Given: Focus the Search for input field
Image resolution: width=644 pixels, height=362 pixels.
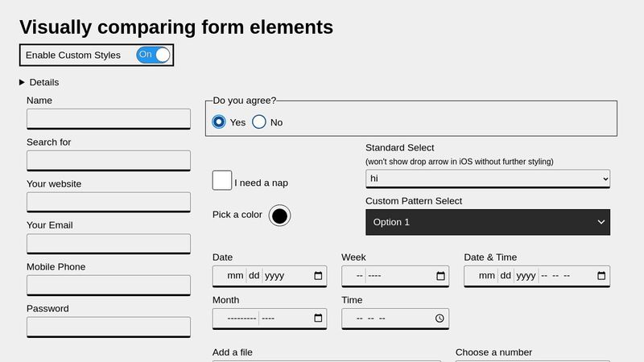Looking at the screenshot, I should pyautogui.click(x=109, y=160).
